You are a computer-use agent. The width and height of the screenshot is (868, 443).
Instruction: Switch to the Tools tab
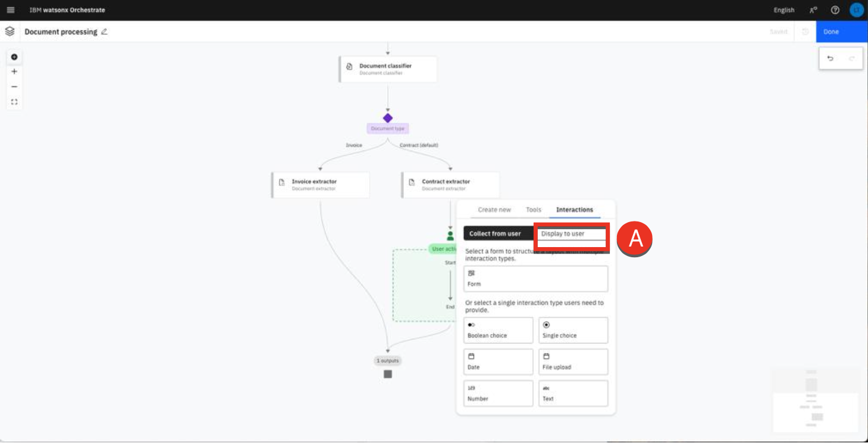(533, 210)
